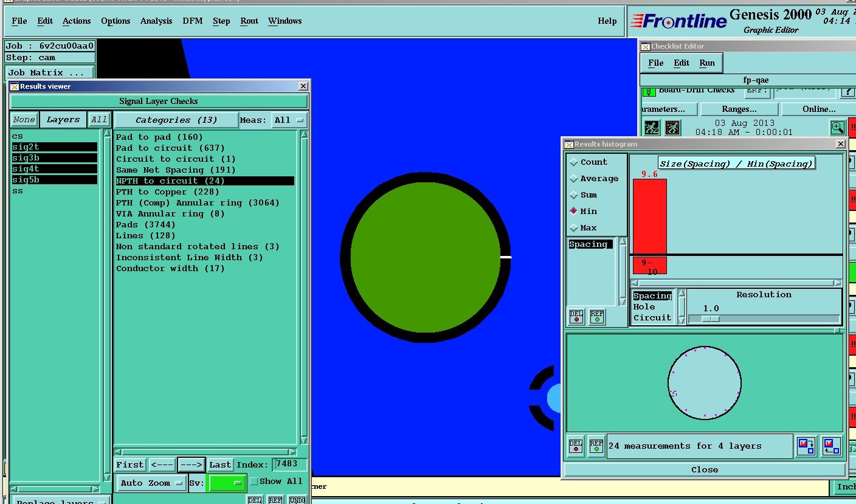Click the Online... button
The height and width of the screenshot is (504, 856).
click(x=818, y=109)
